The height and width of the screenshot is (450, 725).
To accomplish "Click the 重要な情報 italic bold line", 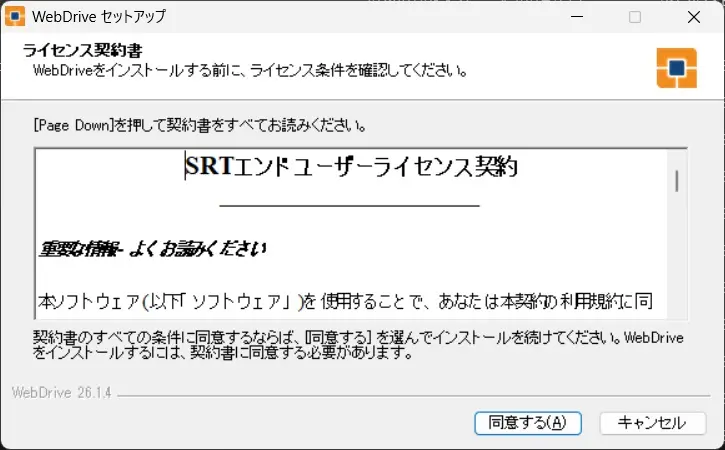I will [x=153, y=249].
